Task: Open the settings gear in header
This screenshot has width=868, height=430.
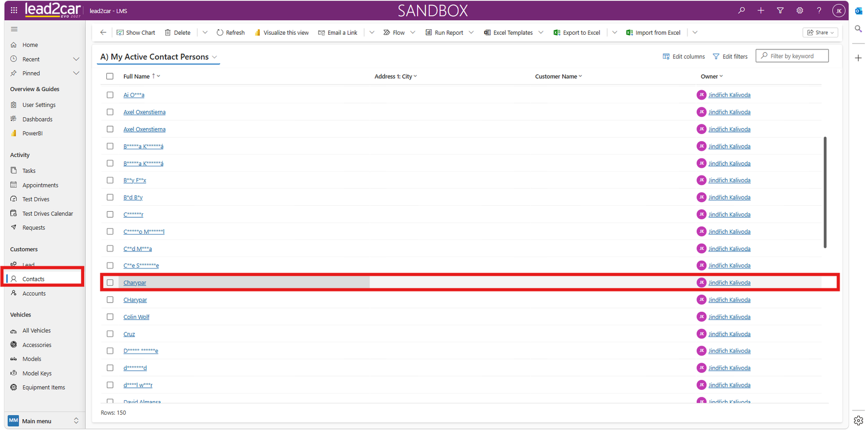Action: tap(800, 10)
